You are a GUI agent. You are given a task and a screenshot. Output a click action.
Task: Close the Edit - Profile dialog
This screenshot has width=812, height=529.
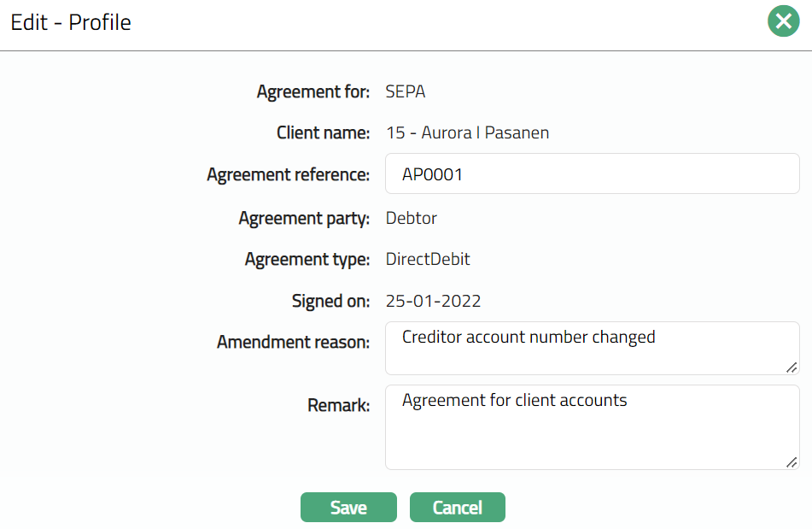[783, 21]
